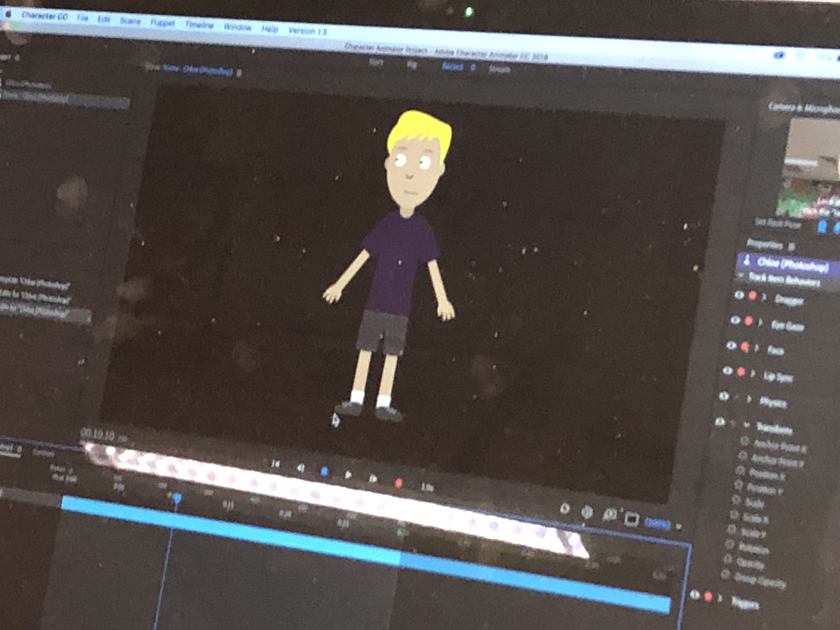Step forward one frame in playback controls

point(373,478)
